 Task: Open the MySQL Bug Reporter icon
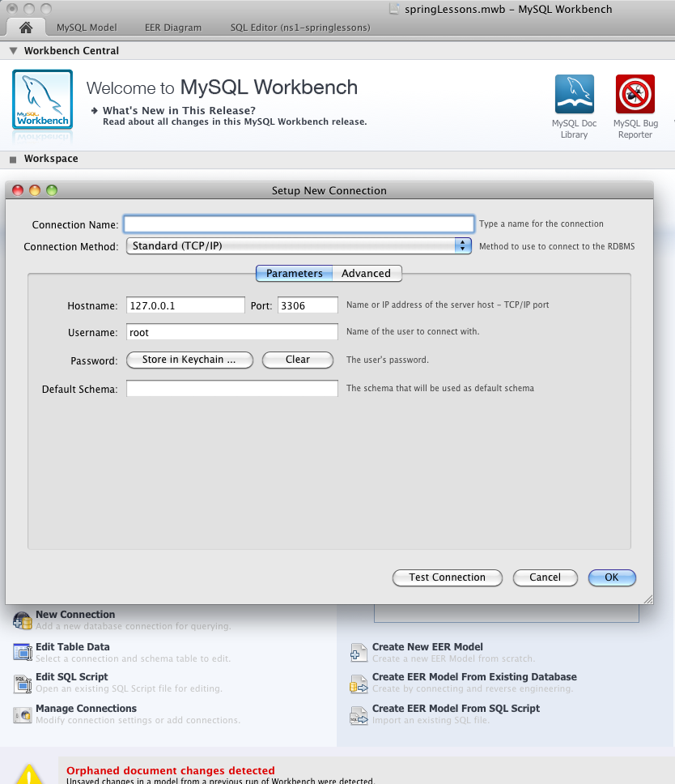pyautogui.click(x=635, y=94)
